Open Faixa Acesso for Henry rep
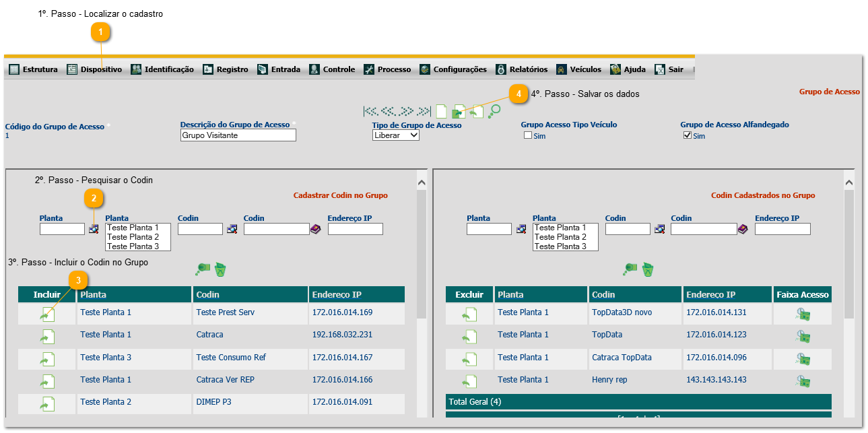Viewport: 868px width, 433px height. 802,382
